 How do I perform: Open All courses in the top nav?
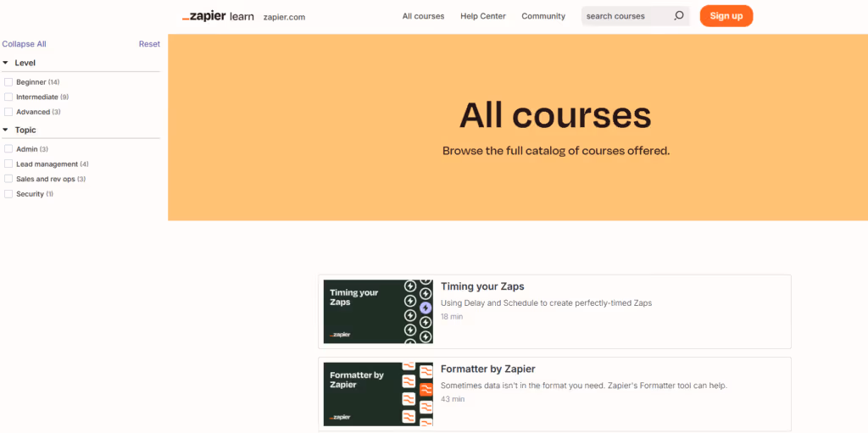423,16
